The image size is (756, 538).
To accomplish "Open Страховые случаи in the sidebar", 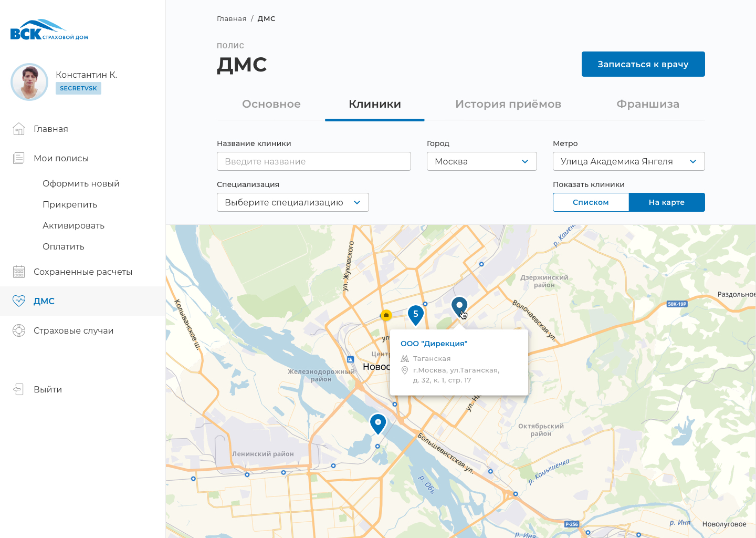I will 73,330.
